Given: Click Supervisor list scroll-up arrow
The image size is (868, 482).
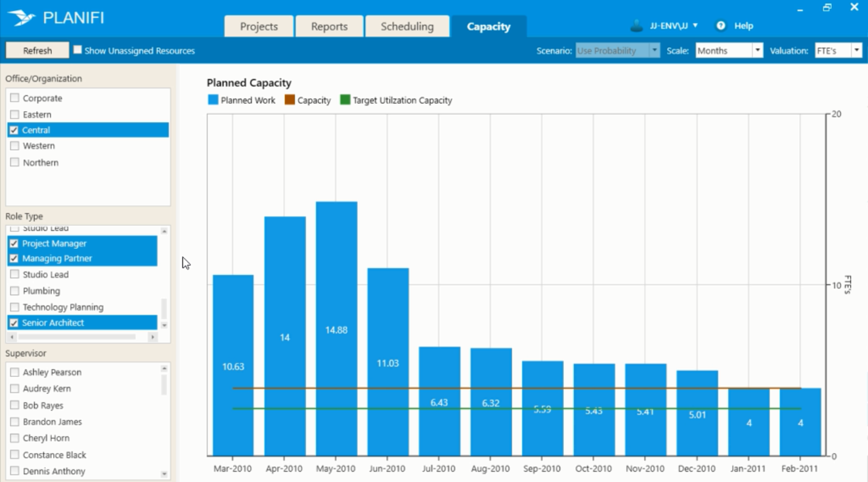Looking at the screenshot, I should click(x=164, y=368).
